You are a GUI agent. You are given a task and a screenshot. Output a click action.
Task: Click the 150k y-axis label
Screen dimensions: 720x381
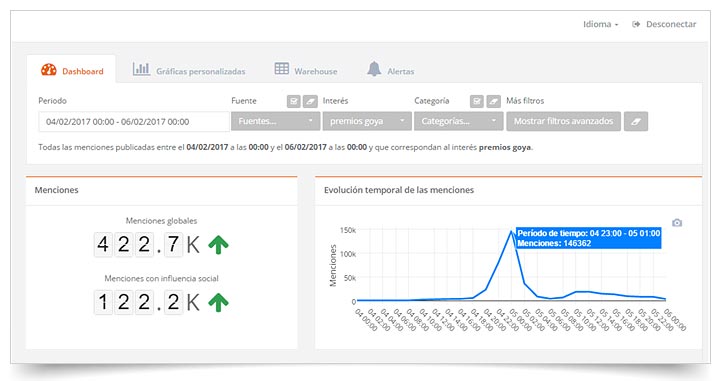point(348,230)
